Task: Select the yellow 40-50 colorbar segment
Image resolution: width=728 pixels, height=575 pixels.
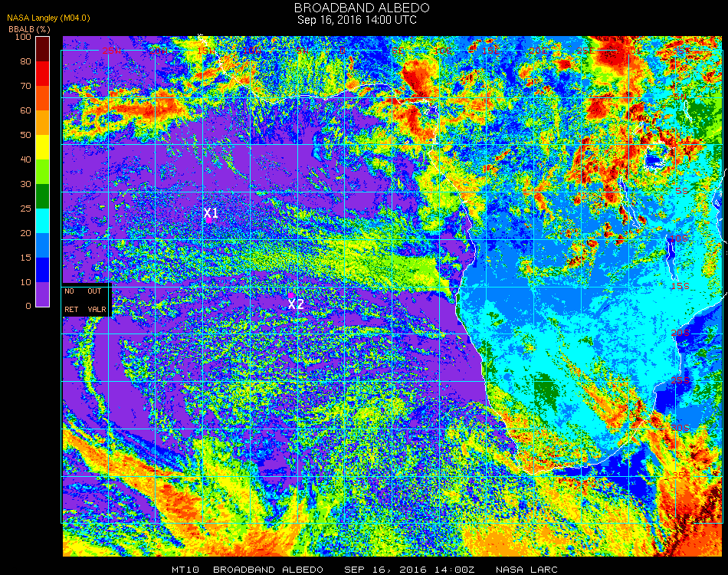Action: click(x=42, y=147)
